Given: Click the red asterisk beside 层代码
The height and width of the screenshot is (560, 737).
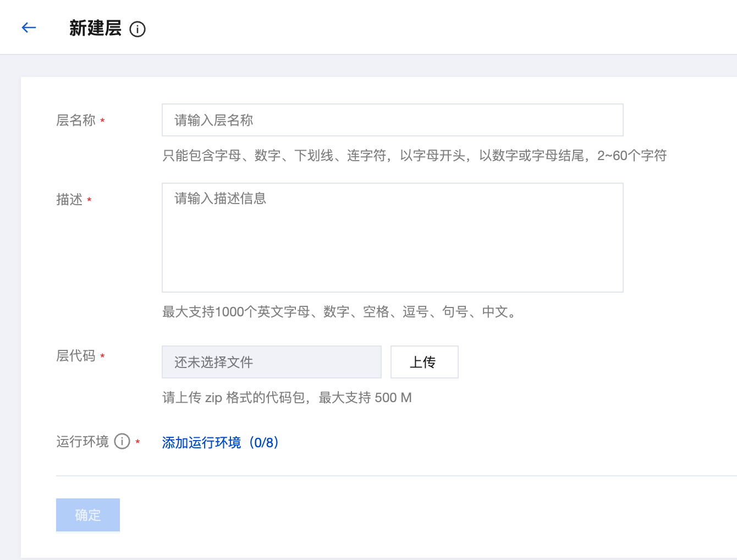Looking at the screenshot, I should [102, 356].
